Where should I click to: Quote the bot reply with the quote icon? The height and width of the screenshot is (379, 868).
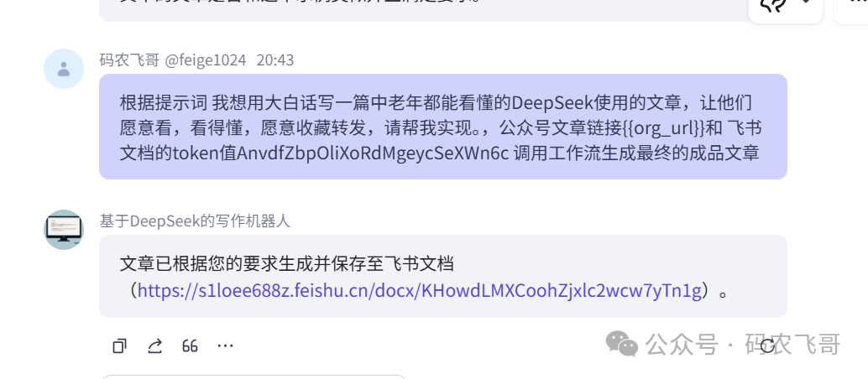190,346
